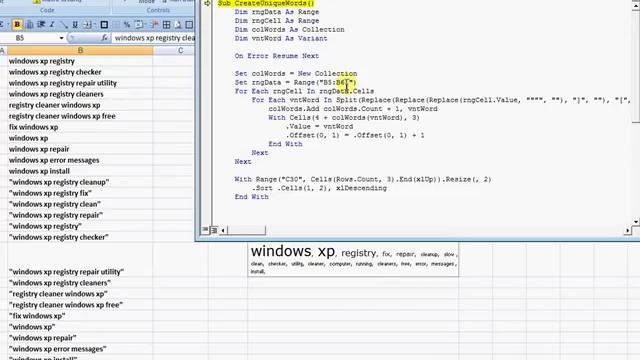
Task: Select cell '"fix windows xp"'
Action: pyautogui.click(x=80, y=316)
